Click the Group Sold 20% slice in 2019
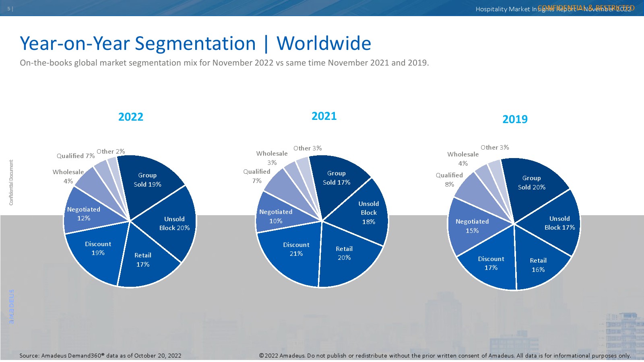Image resolution: width=644 pixels, height=362 pixels. (531, 183)
